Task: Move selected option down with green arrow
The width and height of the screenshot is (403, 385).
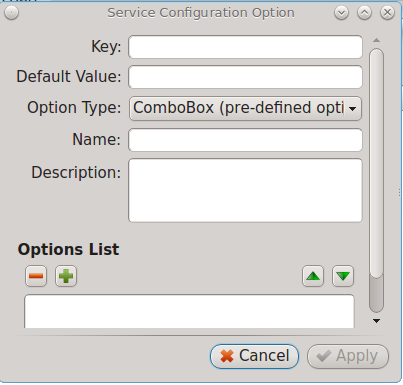Action: [343, 276]
